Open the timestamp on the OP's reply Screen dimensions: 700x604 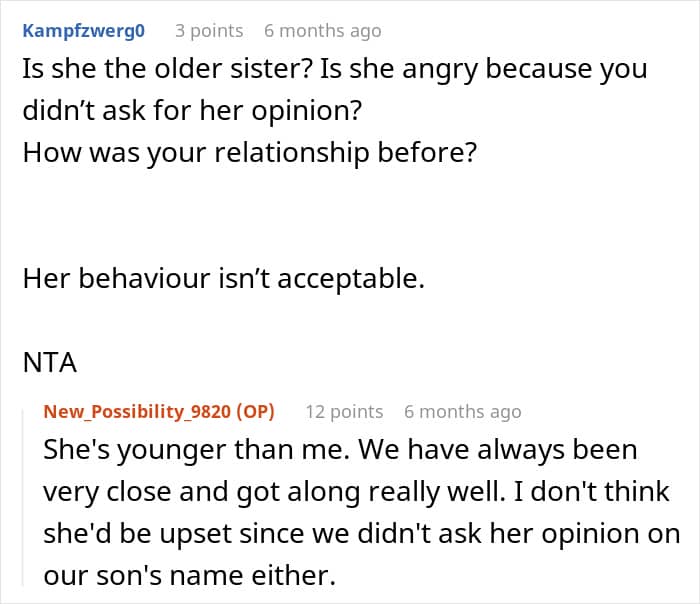point(462,412)
